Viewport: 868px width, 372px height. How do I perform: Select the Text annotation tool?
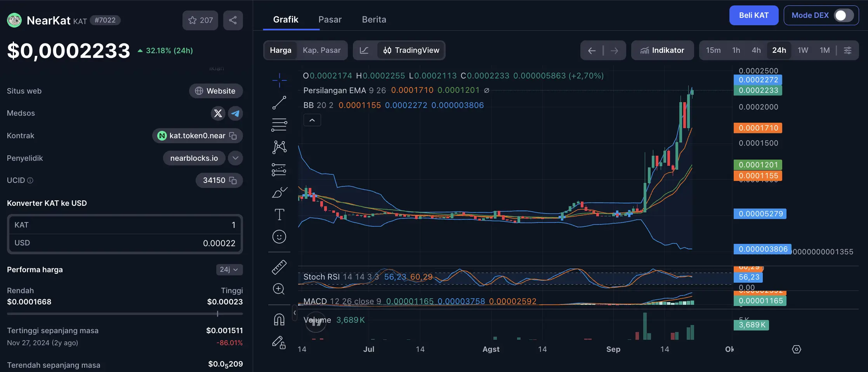[x=279, y=214]
